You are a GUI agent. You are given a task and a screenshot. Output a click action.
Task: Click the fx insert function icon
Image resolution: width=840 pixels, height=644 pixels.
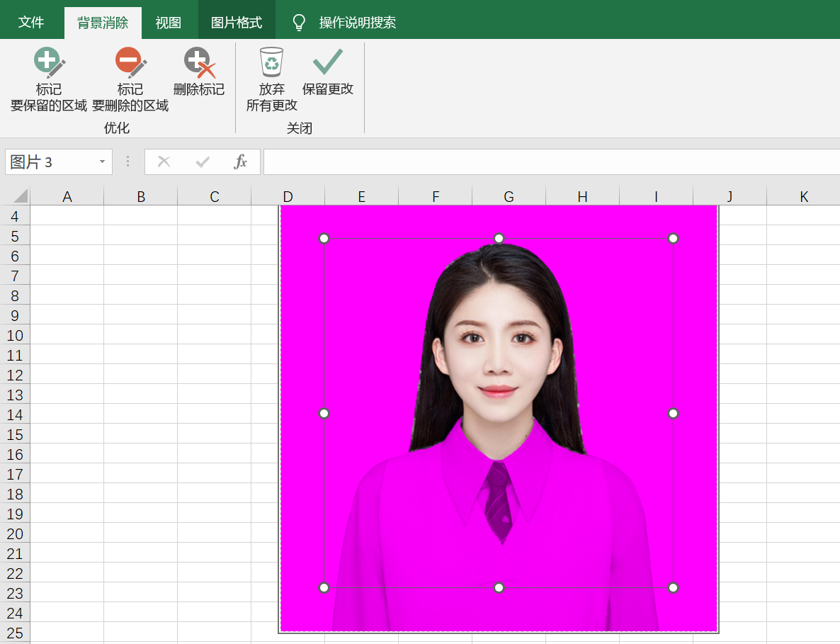click(x=241, y=162)
